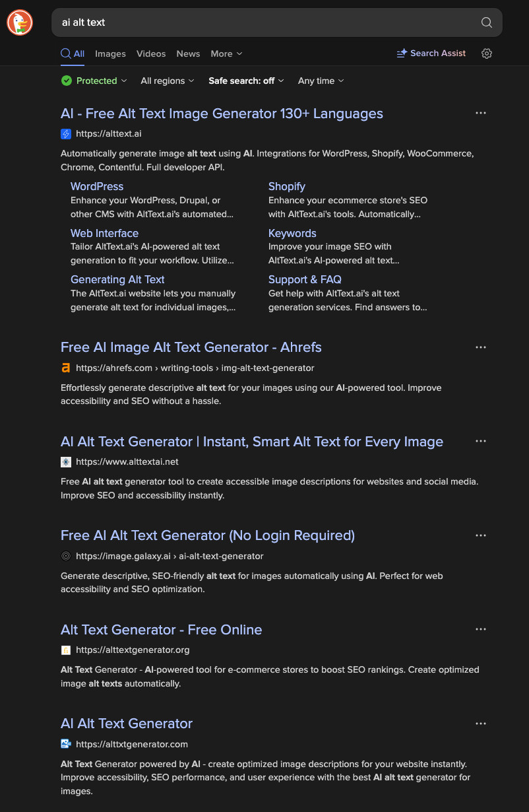This screenshot has width=529, height=812.
Task: Click the DuckDuckGo logo icon
Action: click(20, 22)
